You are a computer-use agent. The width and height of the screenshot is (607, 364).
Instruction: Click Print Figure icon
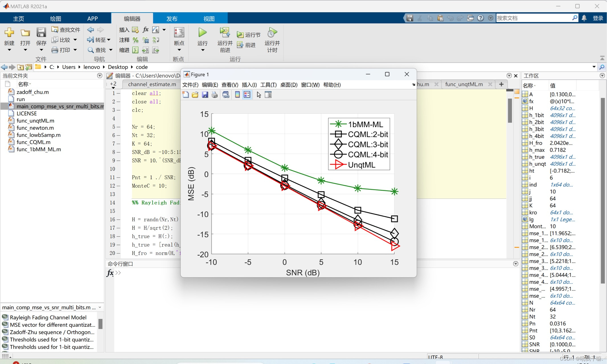click(215, 95)
